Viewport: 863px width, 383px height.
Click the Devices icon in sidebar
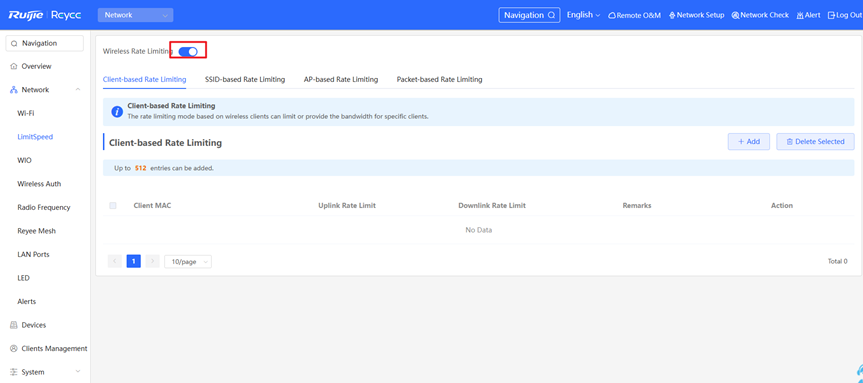click(14, 325)
